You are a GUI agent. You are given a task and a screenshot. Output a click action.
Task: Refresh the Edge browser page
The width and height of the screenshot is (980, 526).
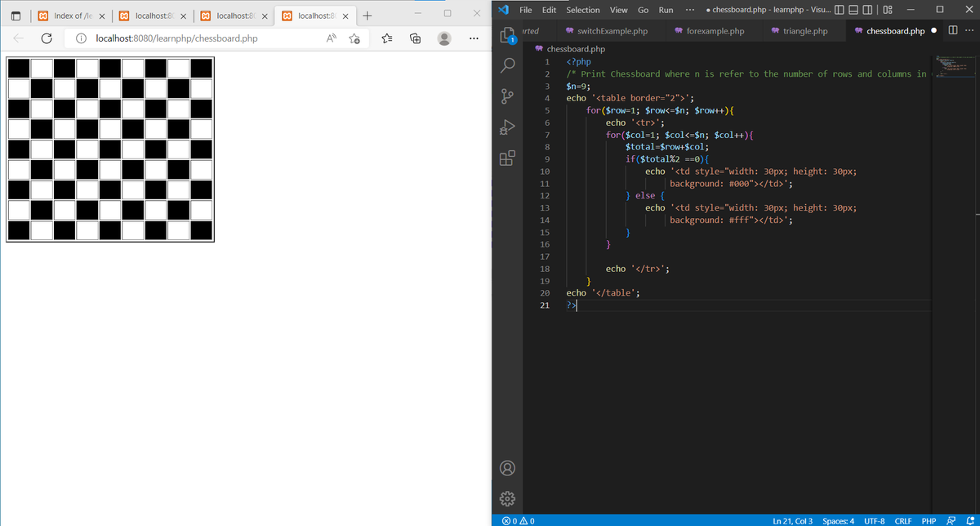click(x=47, y=38)
